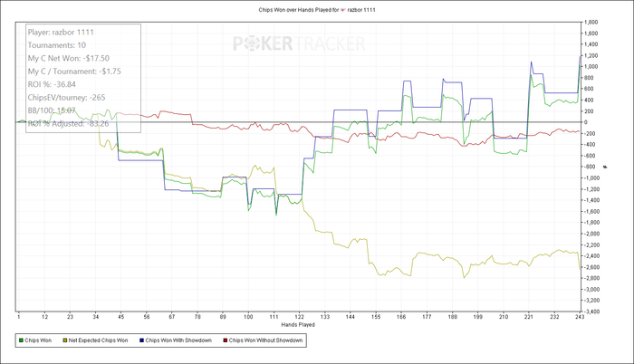Image resolution: width=634 pixels, height=364 pixels.
Task: Click the 'ROI %: -36.84' stat line
Action: point(52,84)
